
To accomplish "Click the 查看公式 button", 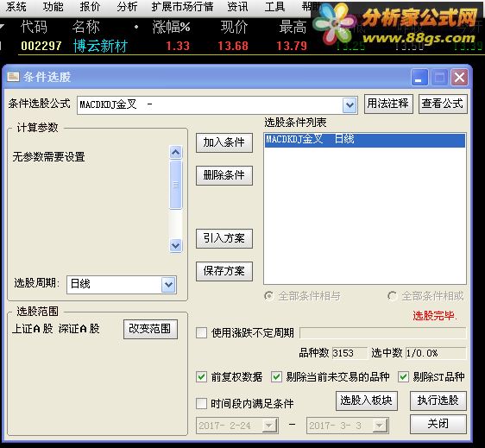I will pos(443,104).
